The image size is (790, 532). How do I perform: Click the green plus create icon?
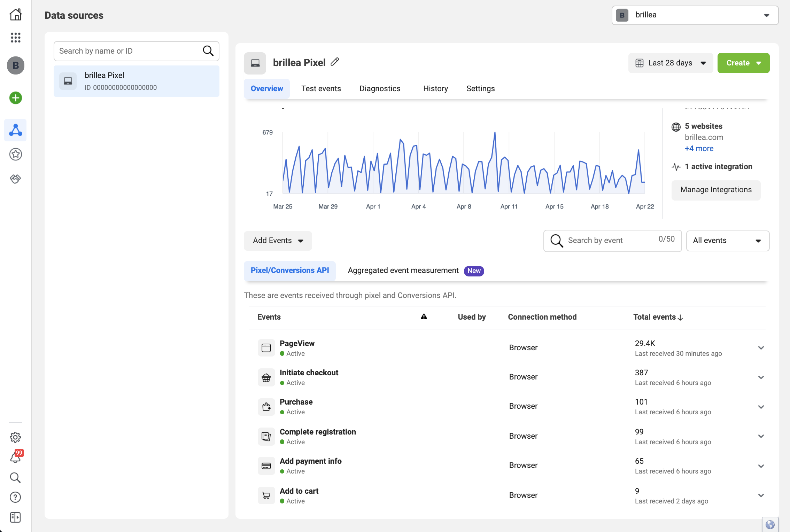pos(16,98)
